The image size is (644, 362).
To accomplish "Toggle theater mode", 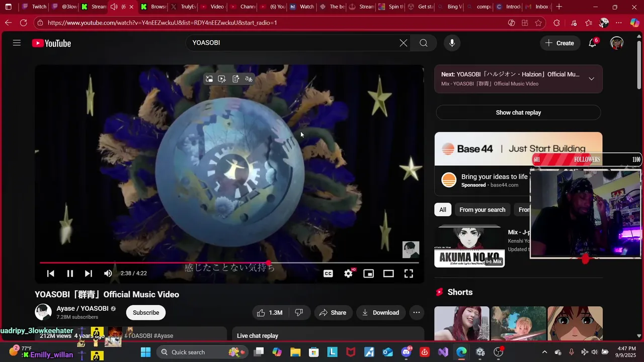I will tap(388, 274).
